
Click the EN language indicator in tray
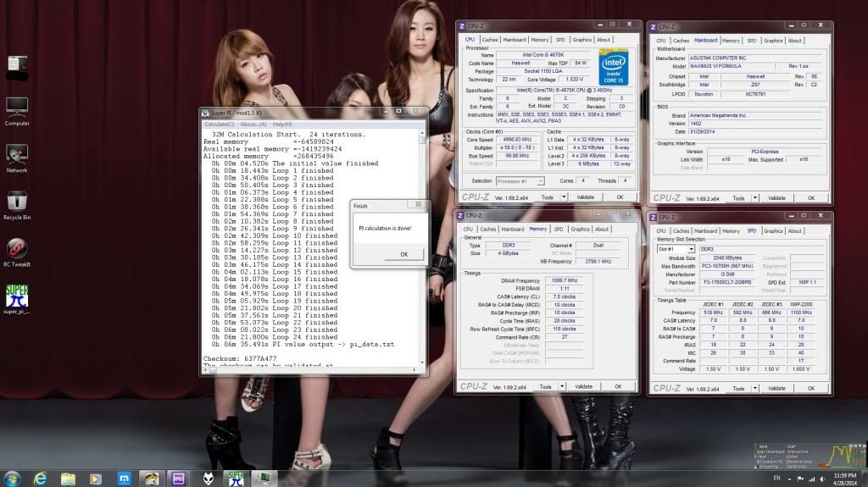pyautogui.click(x=776, y=479)
